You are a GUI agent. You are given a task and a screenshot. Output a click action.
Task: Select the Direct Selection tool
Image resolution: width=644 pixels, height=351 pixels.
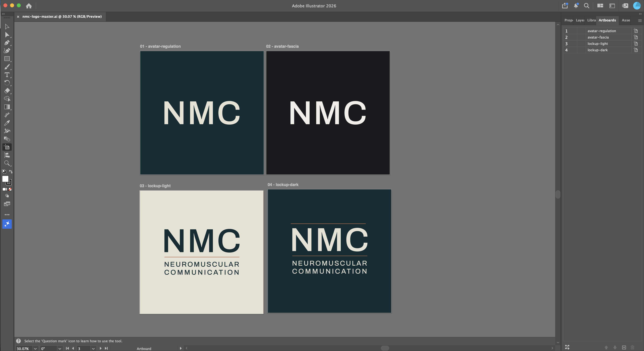pos(7,35)
